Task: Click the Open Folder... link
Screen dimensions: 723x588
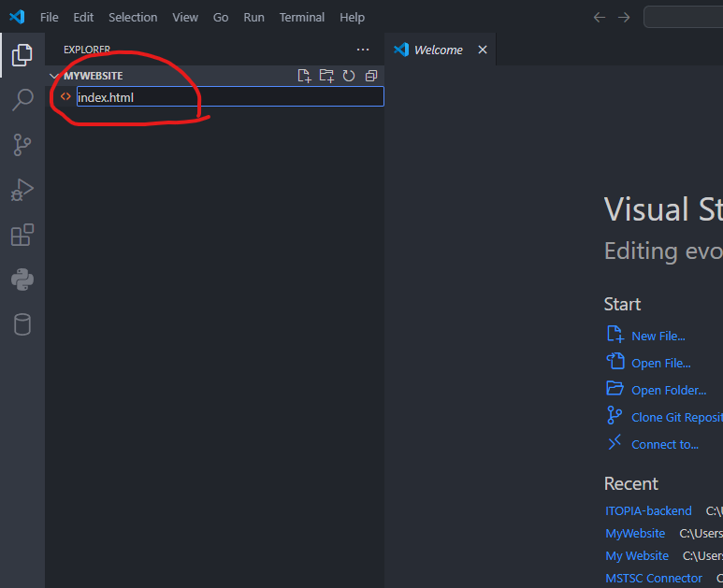Action: 669,391
